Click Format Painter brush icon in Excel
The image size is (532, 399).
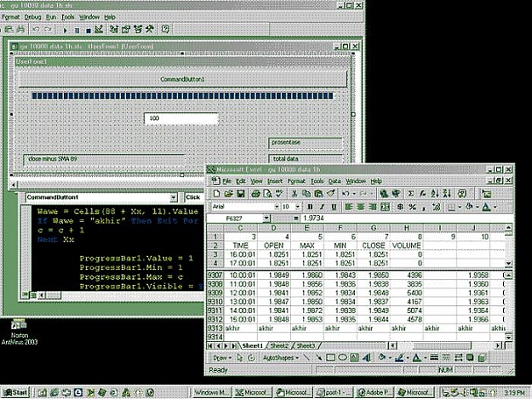coord(330,194)
